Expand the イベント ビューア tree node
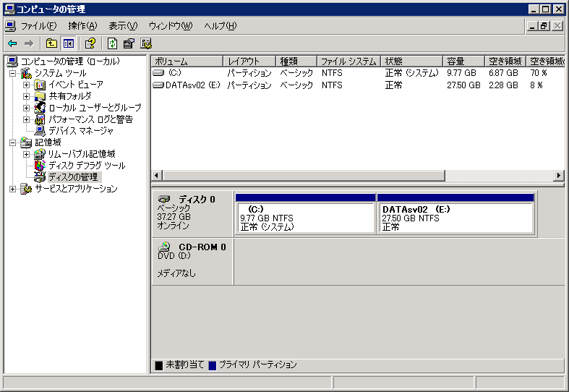The width and height of the screenshot is (569, 392). pos(27,85)
